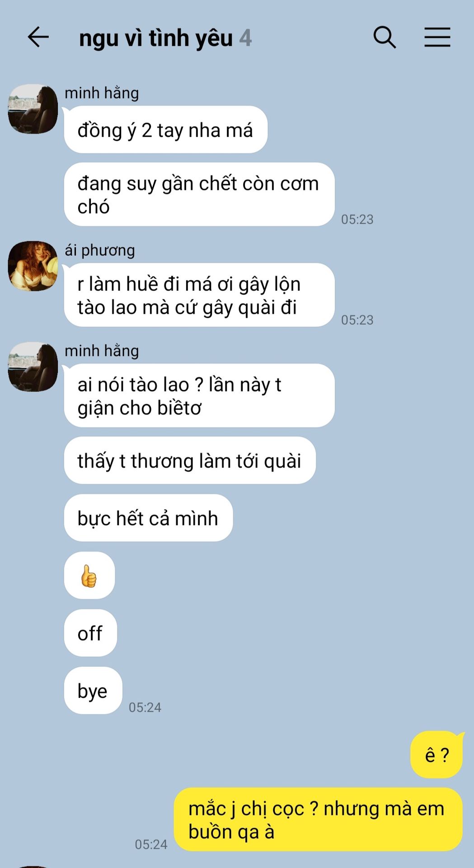
Task: Open the hamburger menu icon
Action: pyautogui.click(x=437, y=37)
